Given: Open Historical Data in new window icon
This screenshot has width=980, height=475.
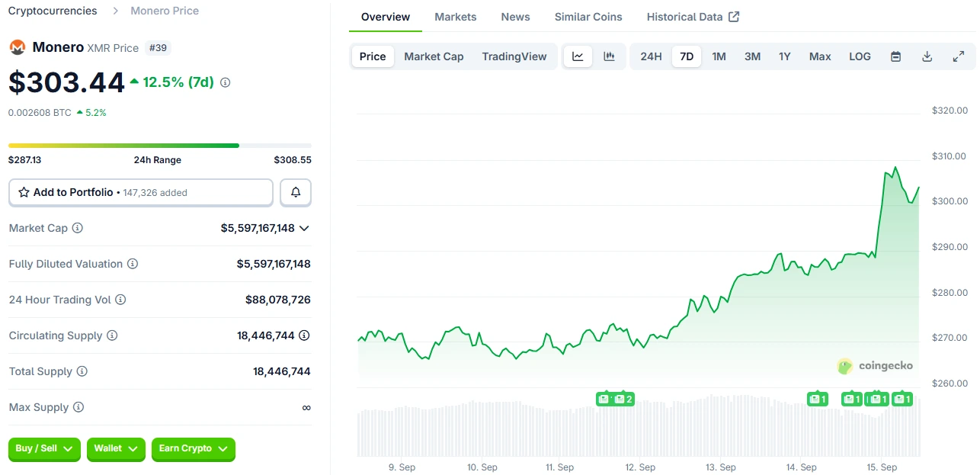Looking at the screenshot, I should tap(734, 16).
